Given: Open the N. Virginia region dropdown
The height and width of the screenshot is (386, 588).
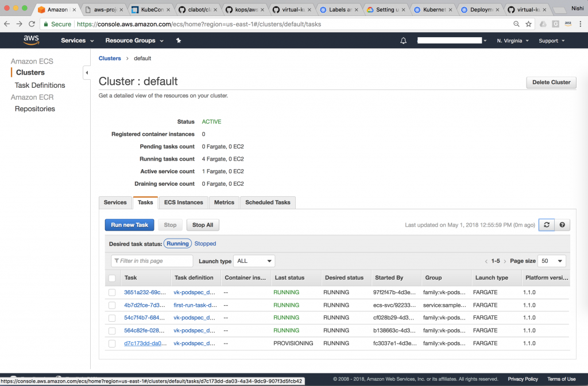Looking at the screenshot, I should pyautogui.click(x=513, y=40).
